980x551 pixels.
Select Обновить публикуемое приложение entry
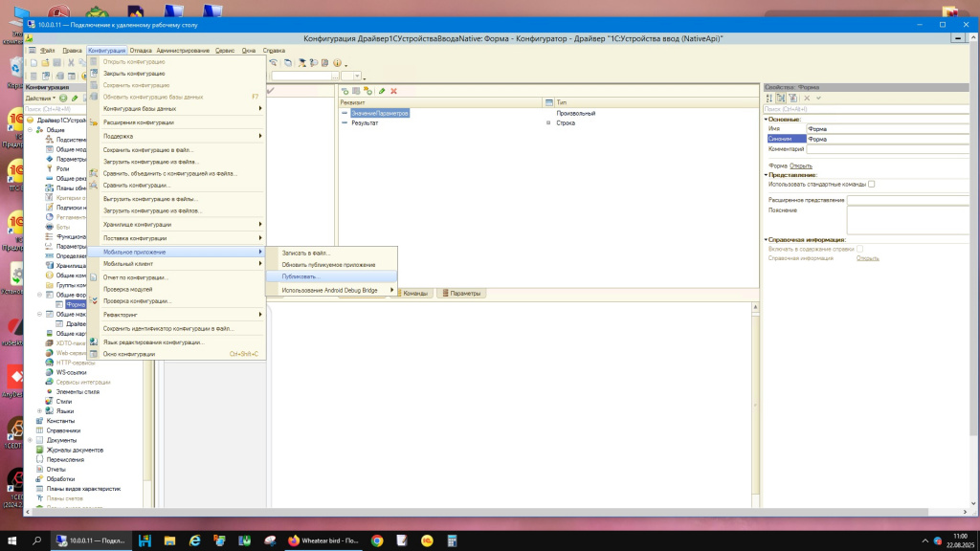(x=331, y=265)
